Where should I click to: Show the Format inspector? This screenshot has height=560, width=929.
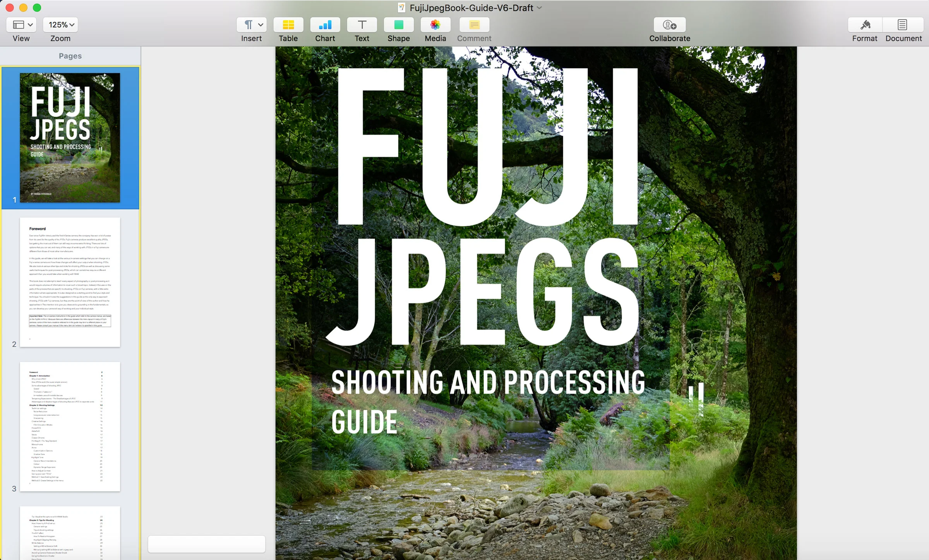[x=865, y=25]
